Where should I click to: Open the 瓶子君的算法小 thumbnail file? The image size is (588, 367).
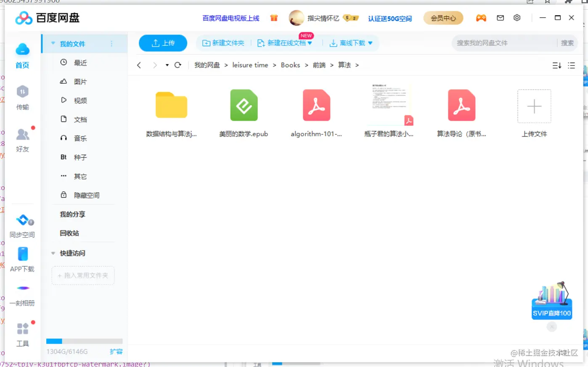coord(389,104)
